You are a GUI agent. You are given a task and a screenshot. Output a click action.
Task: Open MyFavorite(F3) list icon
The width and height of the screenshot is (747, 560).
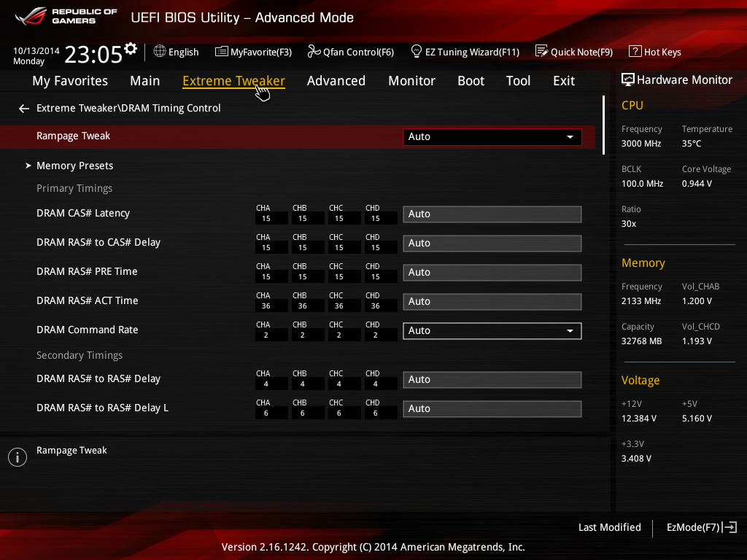point(222,52)
